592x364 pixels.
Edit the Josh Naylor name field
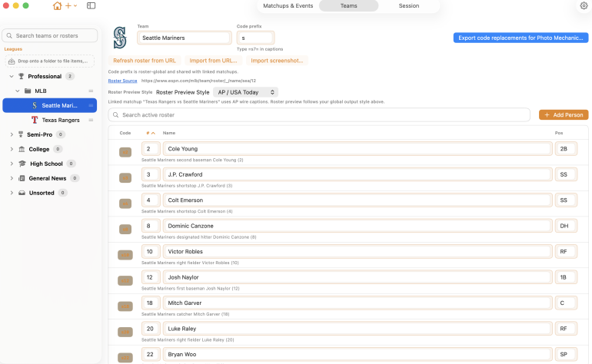[358, 277]
